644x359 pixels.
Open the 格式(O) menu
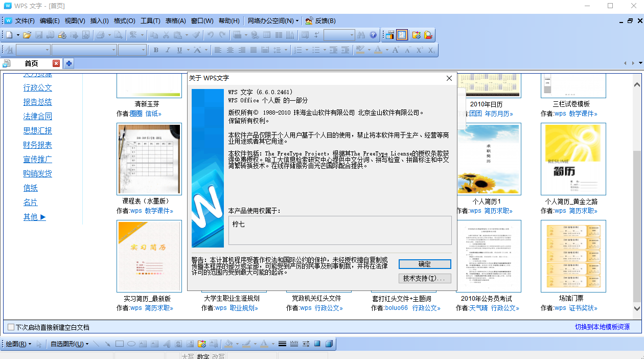click(124, 21)
